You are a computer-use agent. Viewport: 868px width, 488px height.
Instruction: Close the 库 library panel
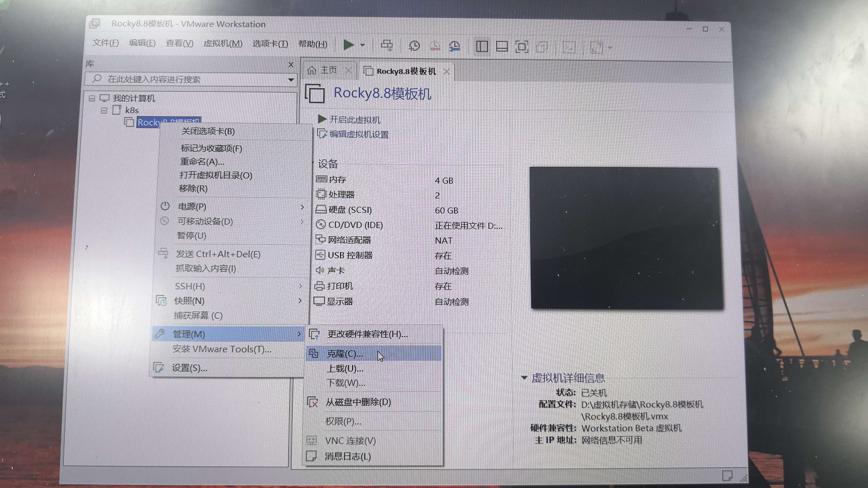coord(291,64)
